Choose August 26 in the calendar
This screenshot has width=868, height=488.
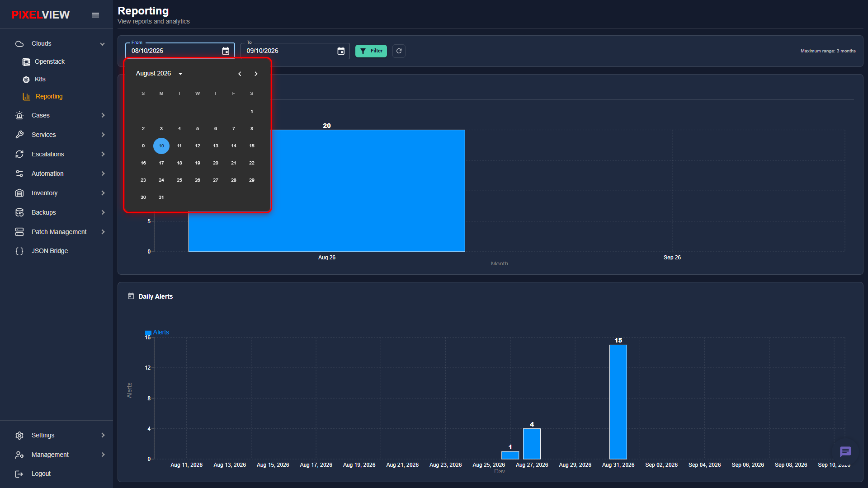[x=198, y=180]
